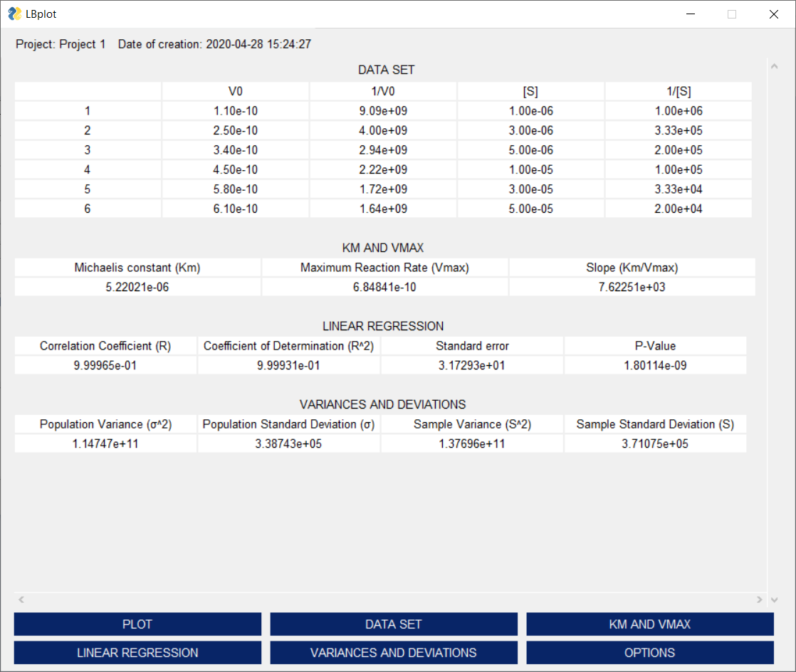The height and width of the screenshot is (672, 796).
Task: Click 1/V0 value 9.09e+09
Action: [x=383, y=110]
